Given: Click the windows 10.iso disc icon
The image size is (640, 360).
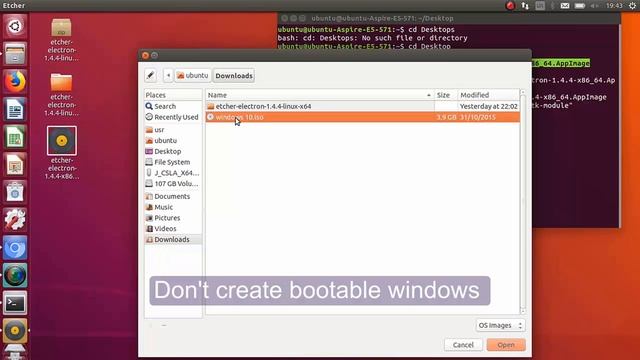Looking at the screenshot, I should pyautogui.click(x=210, y=117).
